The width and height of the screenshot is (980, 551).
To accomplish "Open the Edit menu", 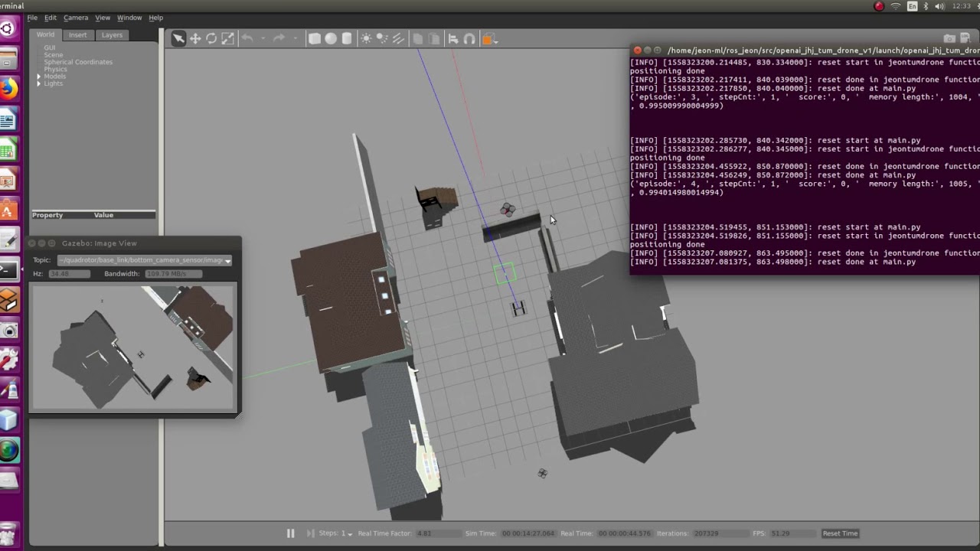I will click(50, 18).
